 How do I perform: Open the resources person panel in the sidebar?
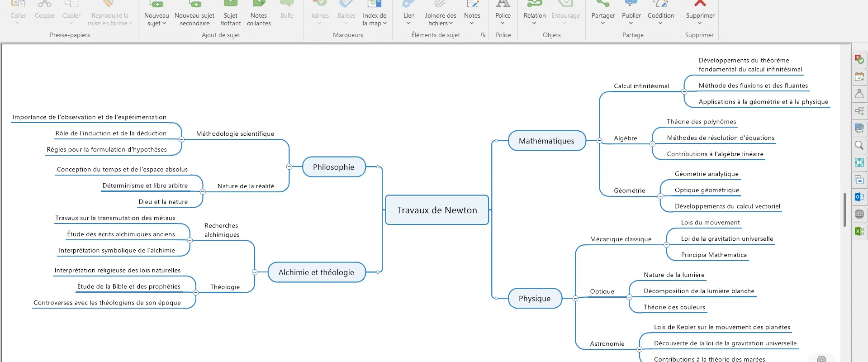pyautogui.click(x=859, y=94)
